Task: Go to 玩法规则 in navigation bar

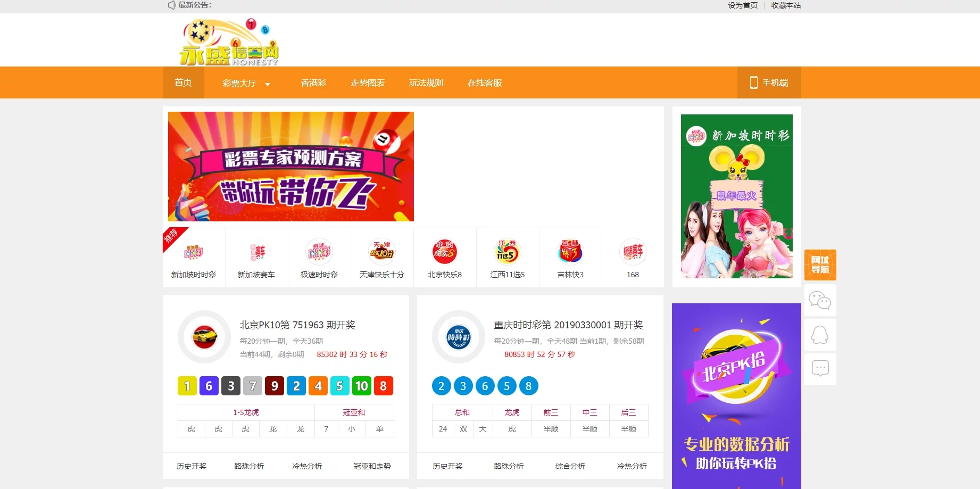Action: click(426, 83)
